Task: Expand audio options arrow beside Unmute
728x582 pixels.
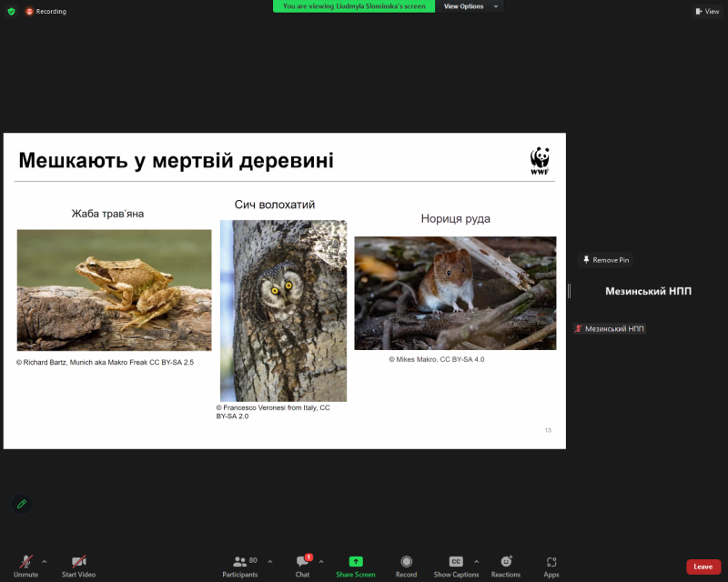Action: 45,561
